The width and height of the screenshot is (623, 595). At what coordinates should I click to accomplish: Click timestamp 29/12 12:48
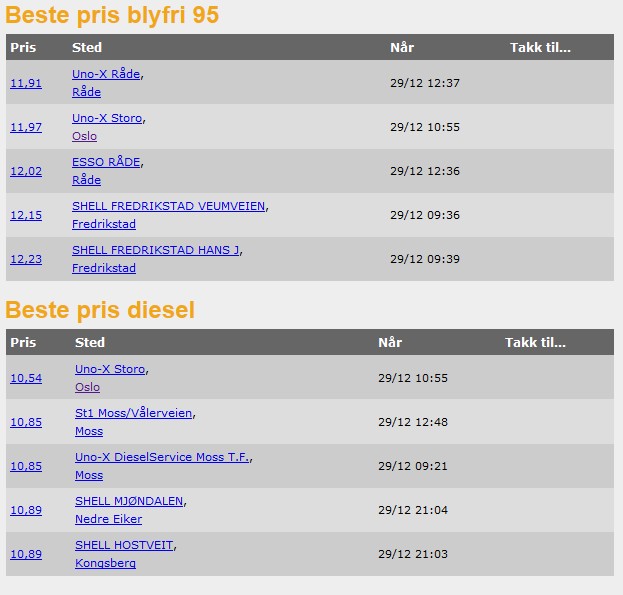413,422
